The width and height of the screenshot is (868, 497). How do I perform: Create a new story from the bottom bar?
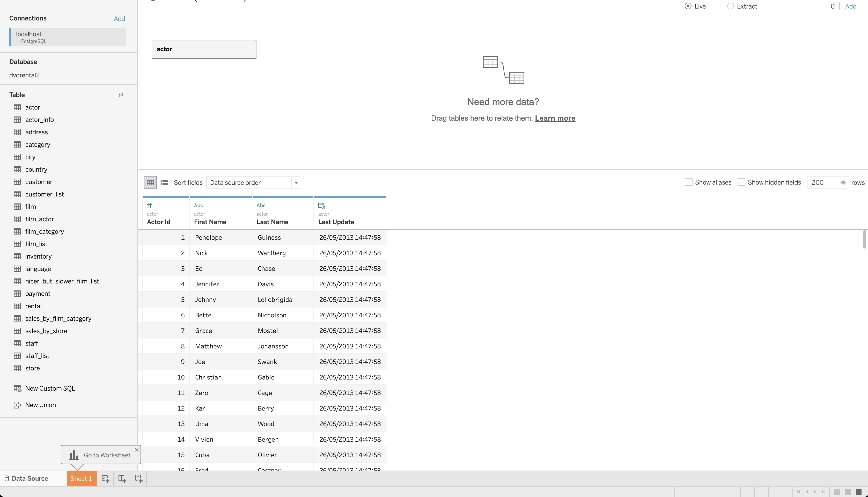pyautogui.click(x=138, y=478)
